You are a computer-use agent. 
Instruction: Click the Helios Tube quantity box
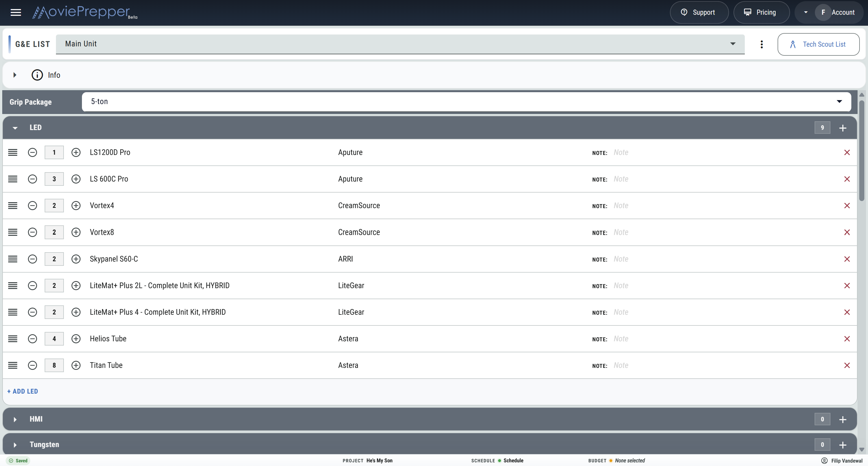pyautogui.click(x=54, y=338)
